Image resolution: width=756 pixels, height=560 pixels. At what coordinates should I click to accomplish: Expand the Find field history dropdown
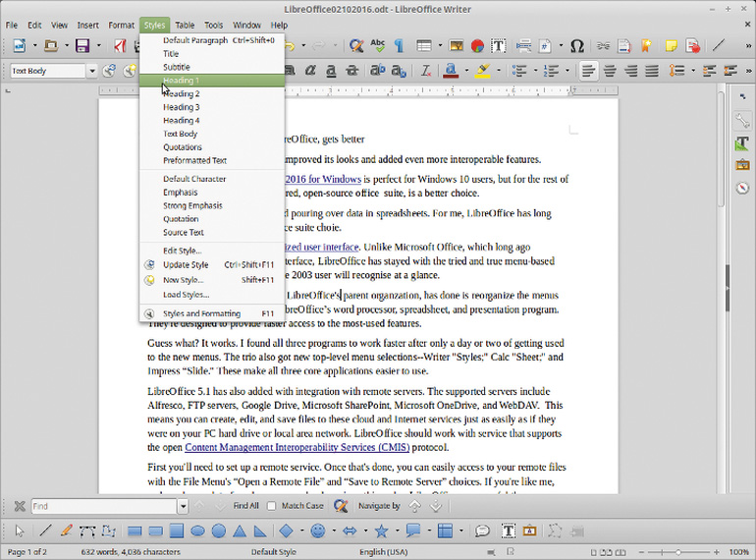pyautogui.click(x=183, y=506)
